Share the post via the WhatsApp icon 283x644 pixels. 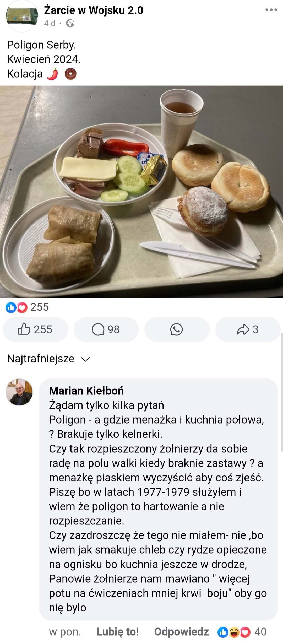tap(177, 329)
